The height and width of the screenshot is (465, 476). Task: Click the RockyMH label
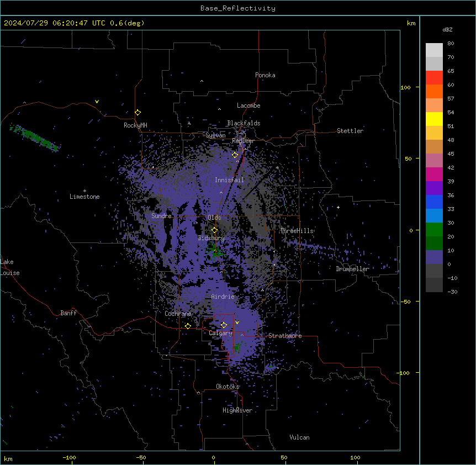(x=135, y=125)
